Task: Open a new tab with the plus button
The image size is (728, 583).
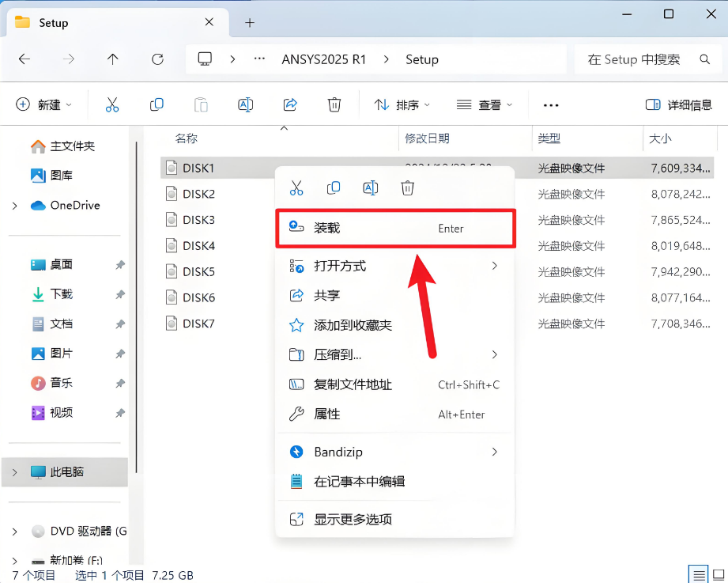Action: [x=250, y=22]
